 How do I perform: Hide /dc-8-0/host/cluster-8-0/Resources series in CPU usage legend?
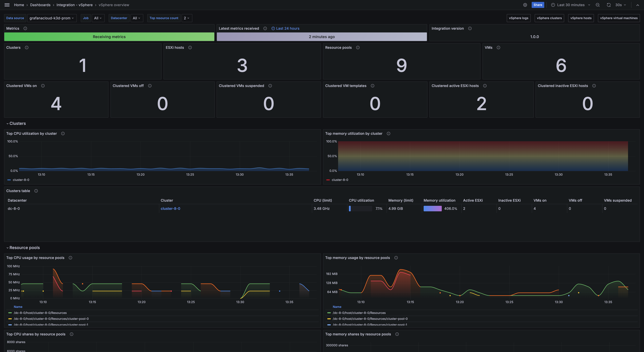tap(40, 313)
